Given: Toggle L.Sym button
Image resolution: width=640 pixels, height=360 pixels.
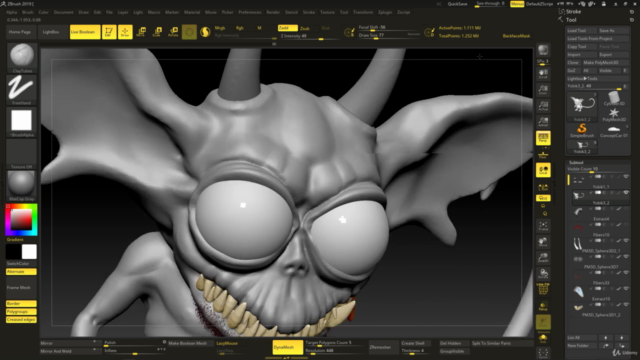Looking at the screenshot, I should pos(543,187).
